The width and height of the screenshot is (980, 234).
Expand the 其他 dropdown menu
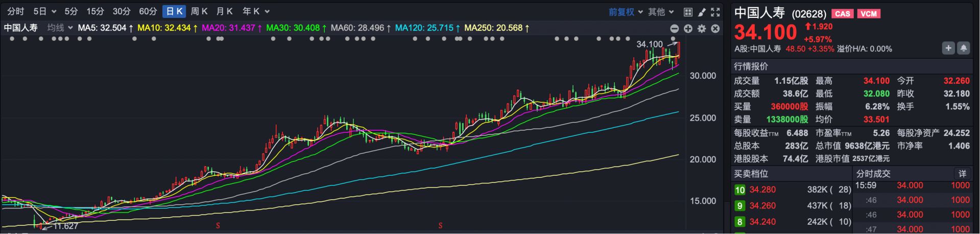tap(661, 12)
